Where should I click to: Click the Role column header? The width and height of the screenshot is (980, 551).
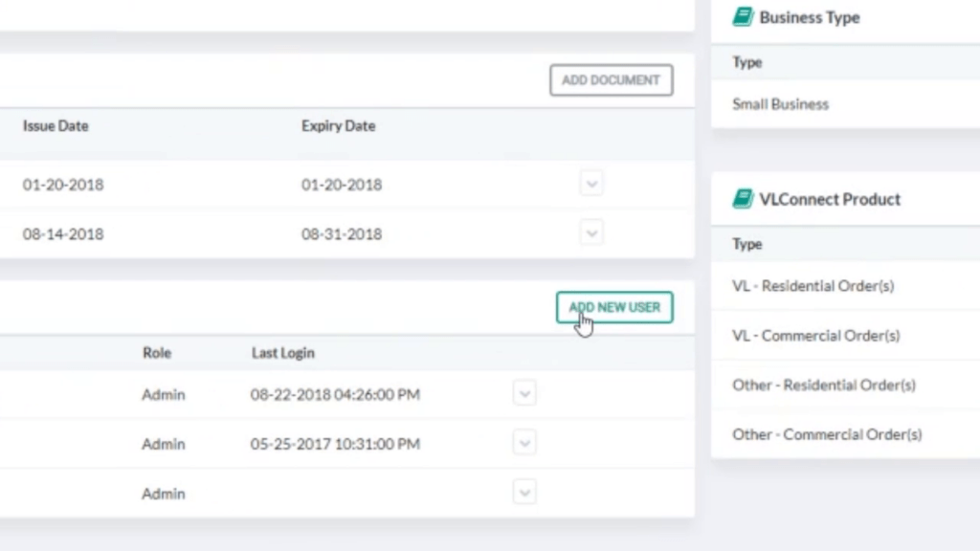point(157,352)
